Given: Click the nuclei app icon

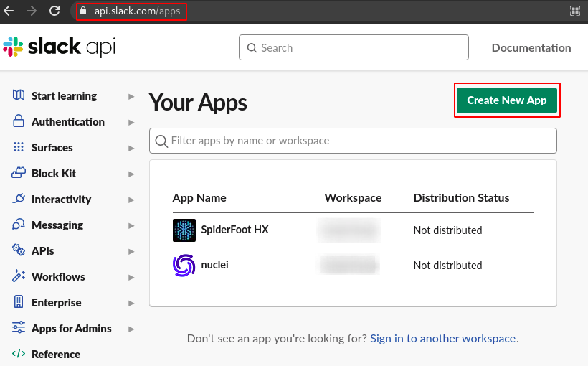Looking at the screenshot, I should [x=184, y=266].
